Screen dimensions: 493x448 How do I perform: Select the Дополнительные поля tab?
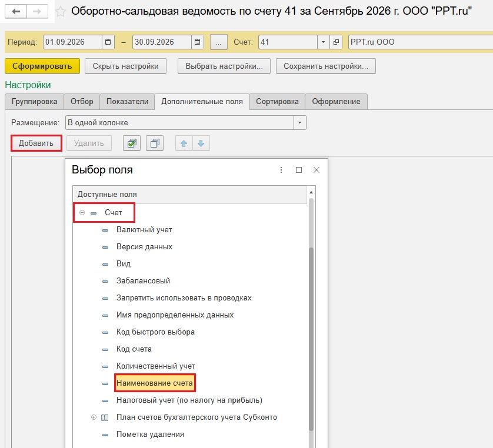[202, 102]
